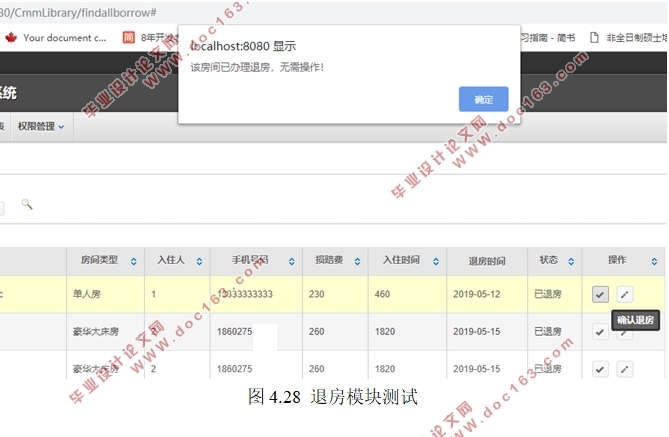Sort by 损赔费 column arrows
The image size is (669, 437).
[357, 261]
